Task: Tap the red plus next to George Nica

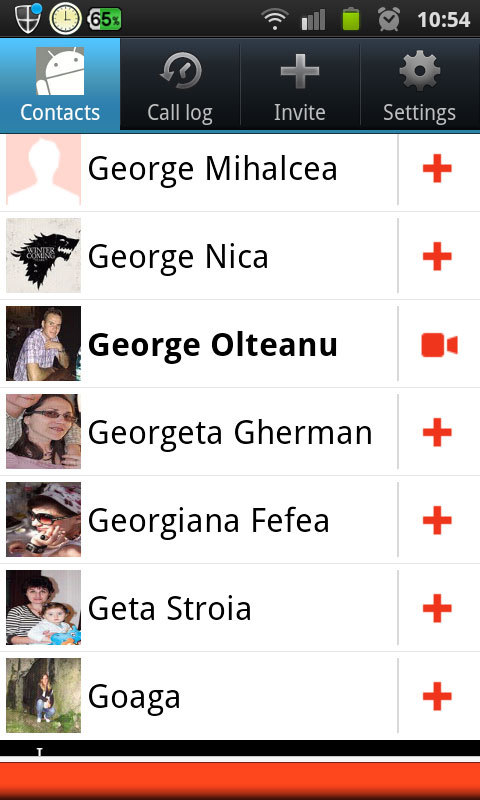Action: [437, 256]
